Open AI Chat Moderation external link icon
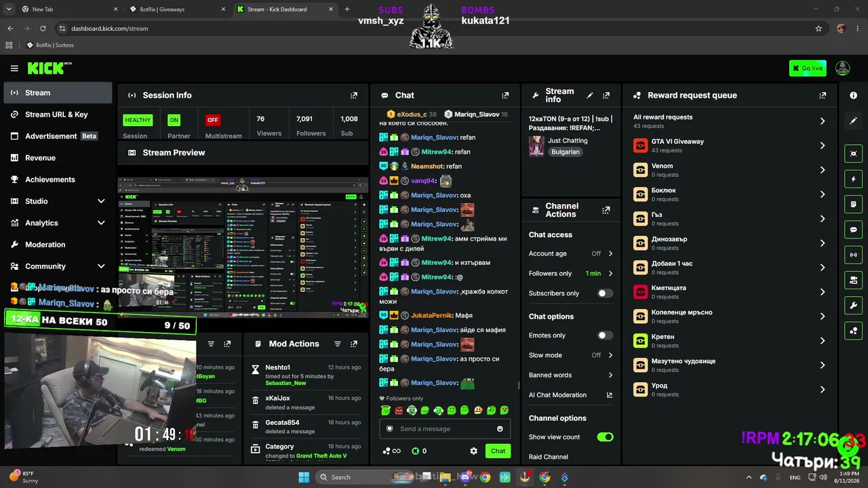 pyautogui.click(x=609, y=395)
